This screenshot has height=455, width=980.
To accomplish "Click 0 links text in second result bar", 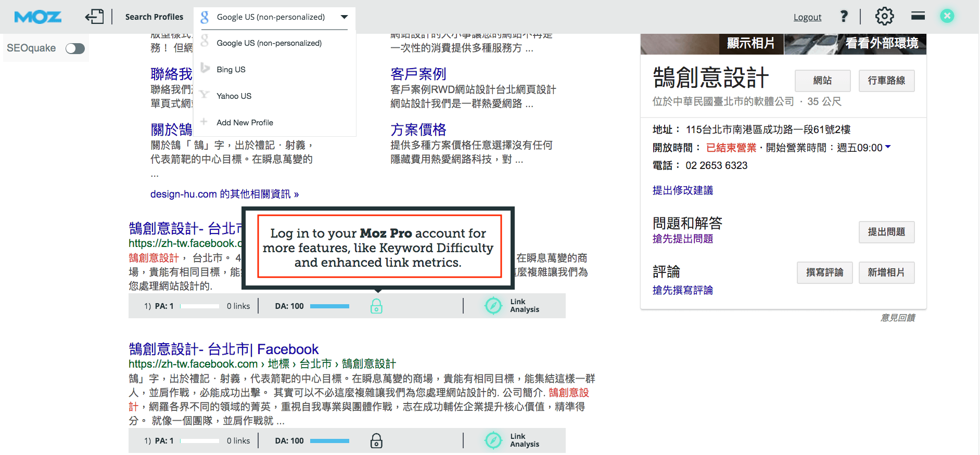I will 238,441.
